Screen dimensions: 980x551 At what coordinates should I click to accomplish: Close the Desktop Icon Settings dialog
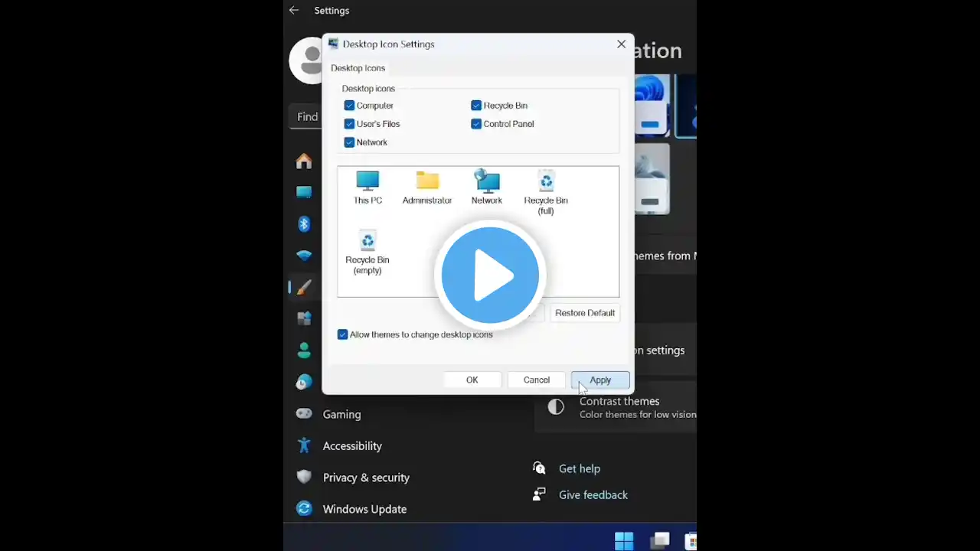621,44
